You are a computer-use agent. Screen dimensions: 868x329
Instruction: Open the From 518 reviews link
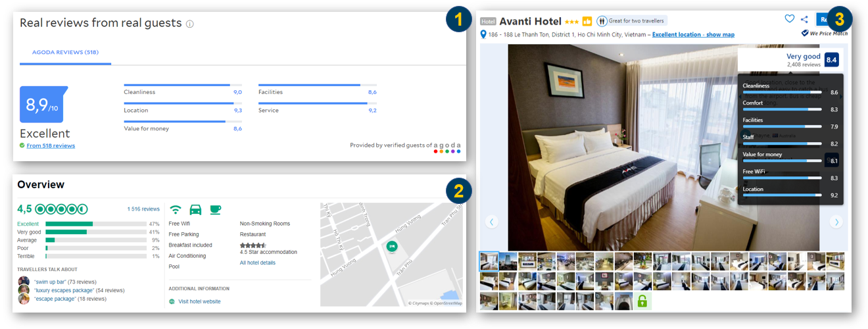pos(51,145)
